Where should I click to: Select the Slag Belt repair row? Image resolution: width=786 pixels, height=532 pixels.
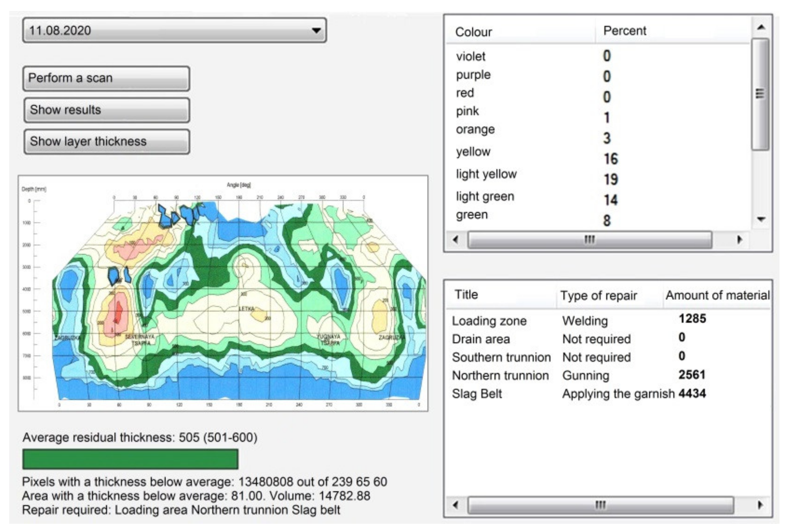477,394
